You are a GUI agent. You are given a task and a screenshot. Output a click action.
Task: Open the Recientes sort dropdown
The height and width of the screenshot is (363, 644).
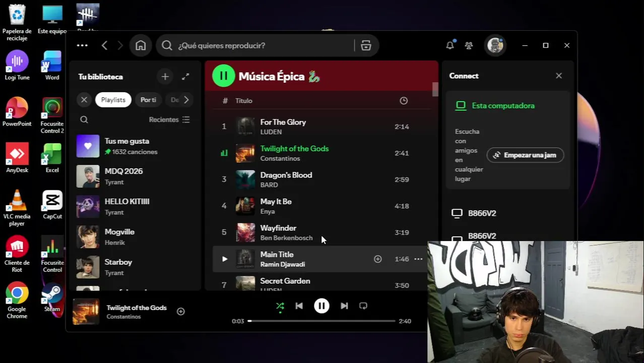pyautogui.click(x=169, y=119)
